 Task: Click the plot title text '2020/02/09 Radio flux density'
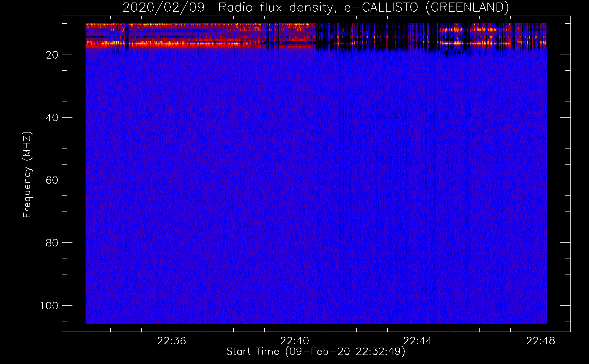tap(228, 8)
